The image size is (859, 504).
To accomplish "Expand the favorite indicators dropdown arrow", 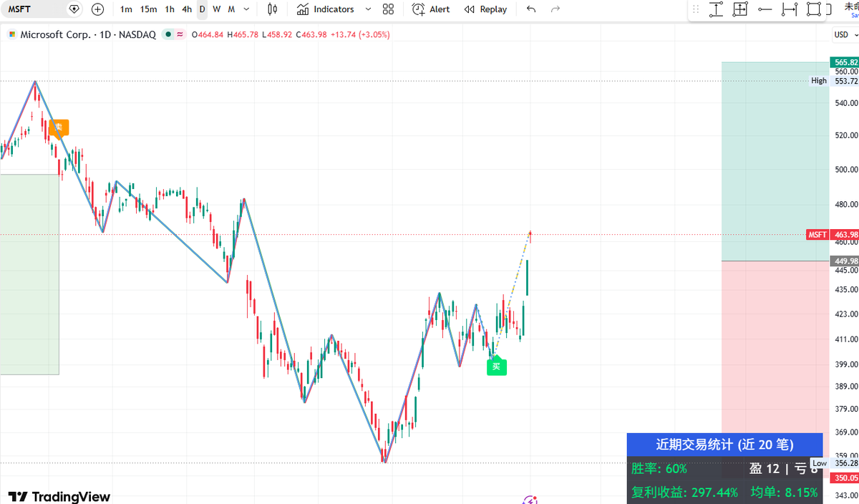I will (x=368, y=9).
